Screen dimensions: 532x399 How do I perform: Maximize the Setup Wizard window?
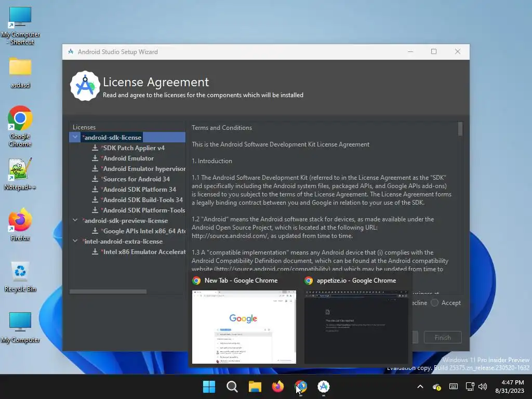pyautogui.click(x=434, y=51)
